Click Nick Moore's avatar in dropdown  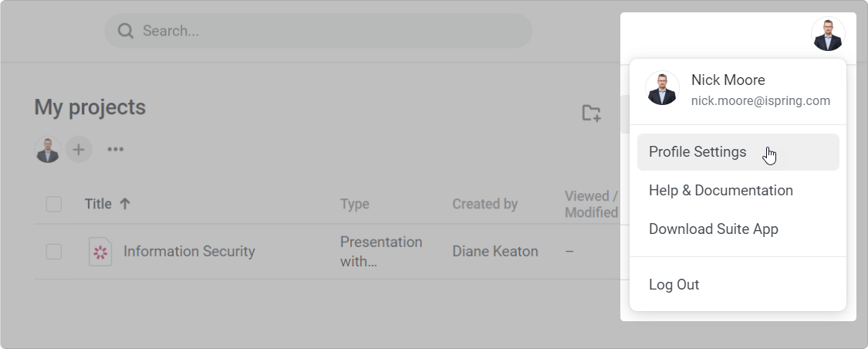662,88
